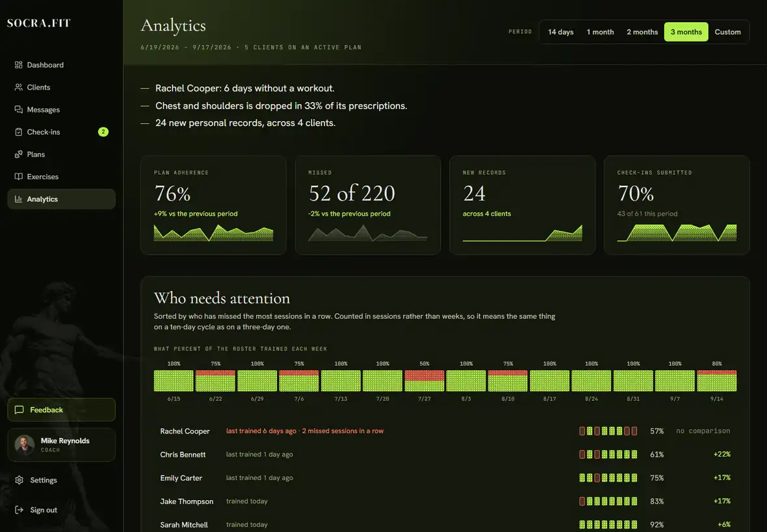Open the Plans page
This screenshot has width=767, height=532.
(61, 154)
